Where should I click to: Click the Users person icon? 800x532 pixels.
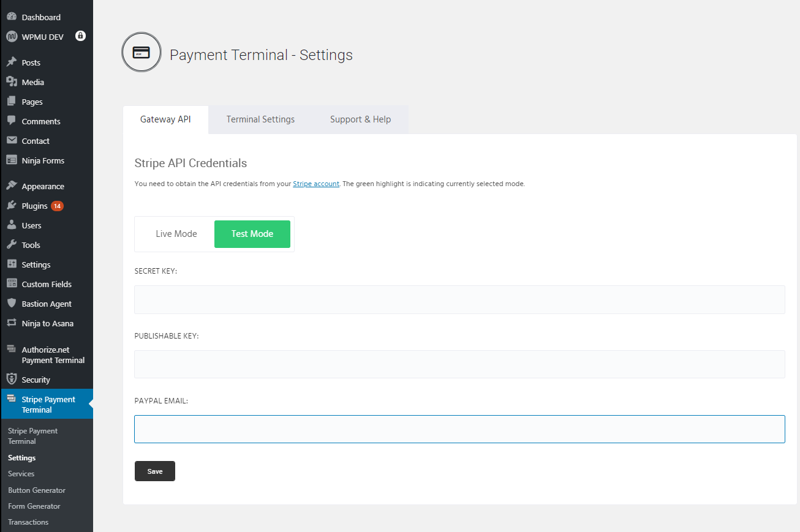coord(11,225)
